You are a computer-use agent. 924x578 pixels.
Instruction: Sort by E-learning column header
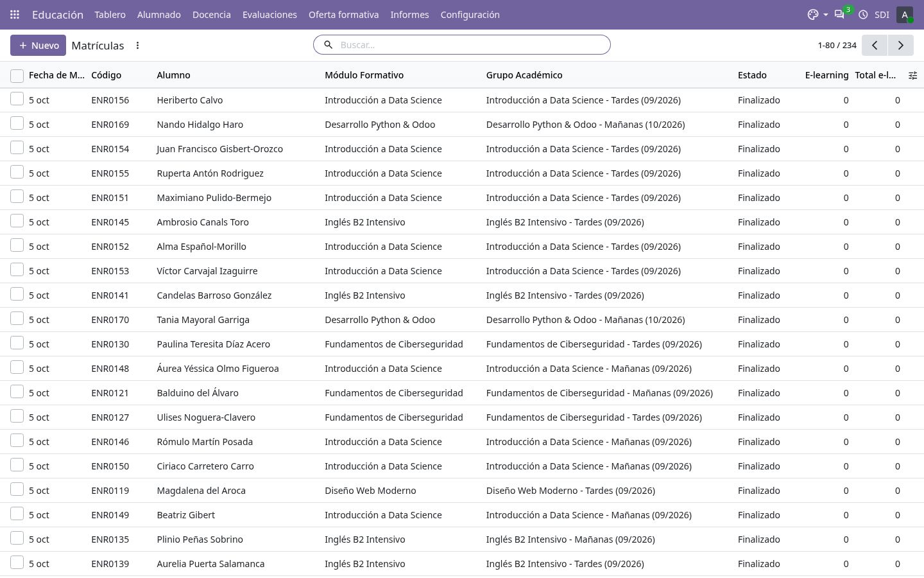(x=826, y=75)
